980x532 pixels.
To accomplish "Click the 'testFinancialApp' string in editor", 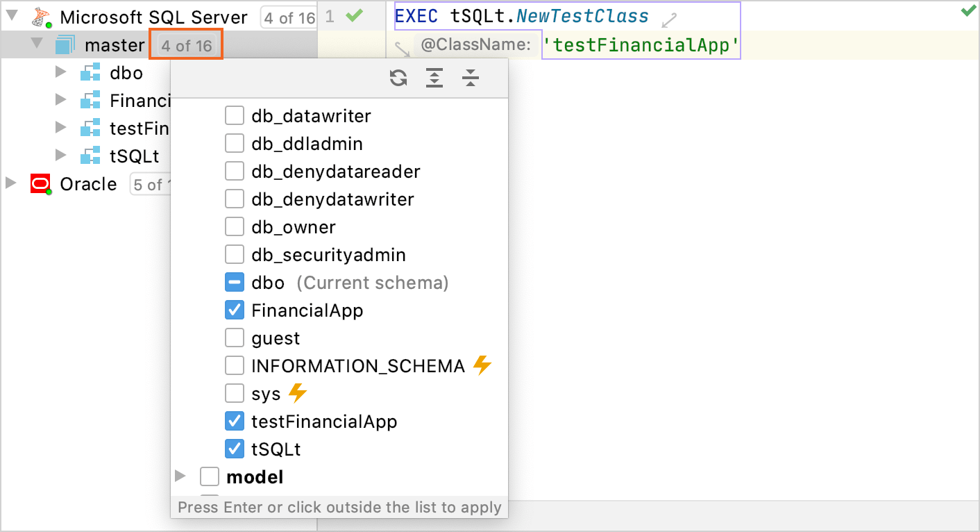I will pyautogui.click(x=641, y=46).
